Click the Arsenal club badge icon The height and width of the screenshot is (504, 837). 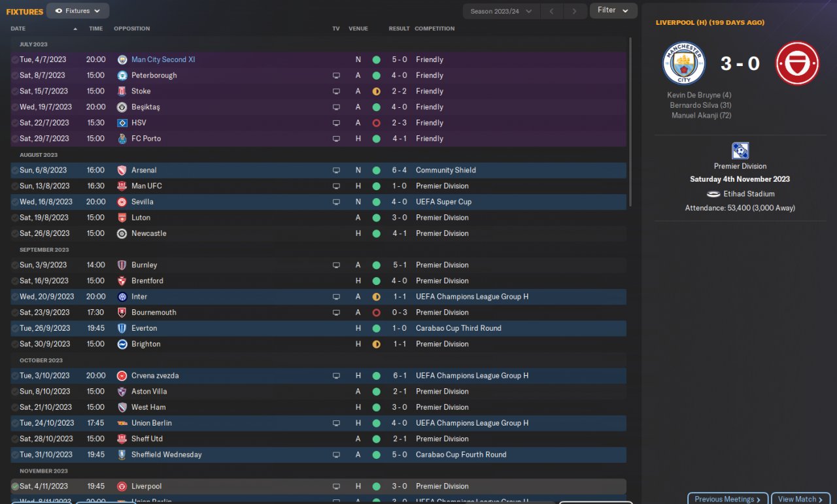pyautogui.click(x=122, y=170)
